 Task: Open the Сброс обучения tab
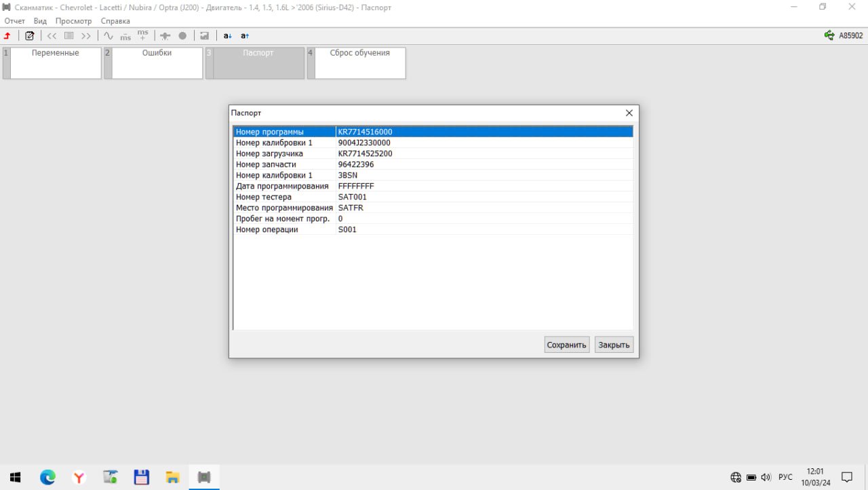point(359,62)
